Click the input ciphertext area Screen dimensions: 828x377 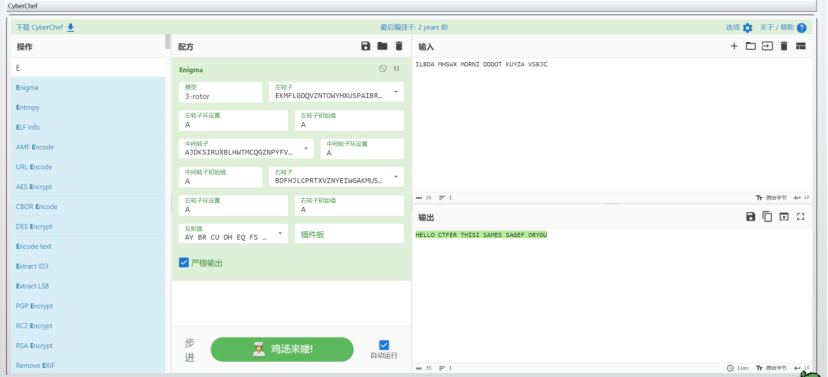[x=612, y=124]
